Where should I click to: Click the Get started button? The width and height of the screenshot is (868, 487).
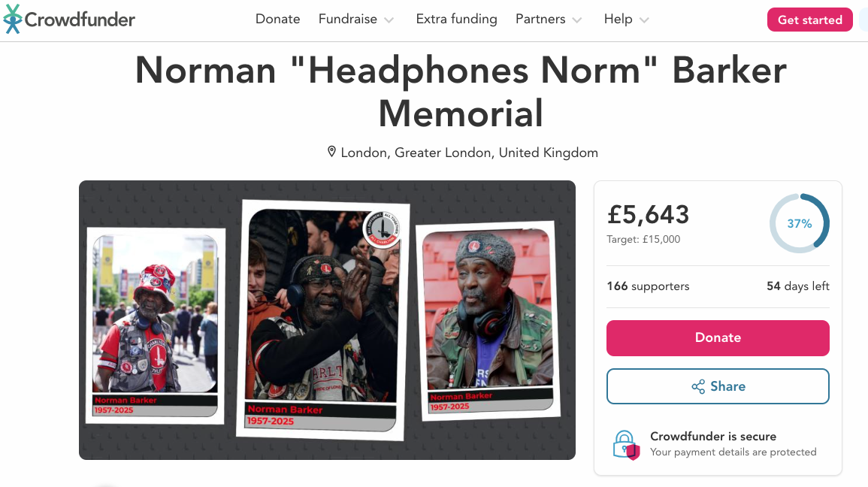pyautogui.click(x=810, y=20)
